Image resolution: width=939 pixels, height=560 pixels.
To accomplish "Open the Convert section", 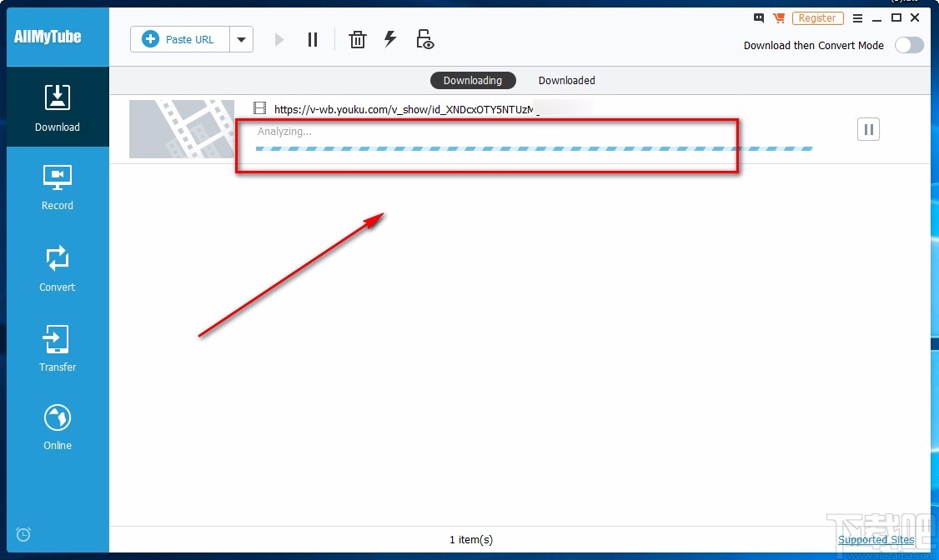I will pos(58,268).
